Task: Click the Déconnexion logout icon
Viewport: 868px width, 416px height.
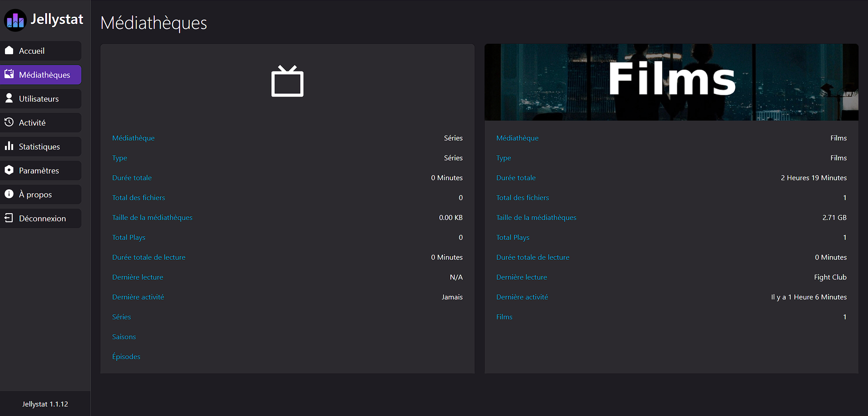Action: pyautogui.click(x=9, y=218)
